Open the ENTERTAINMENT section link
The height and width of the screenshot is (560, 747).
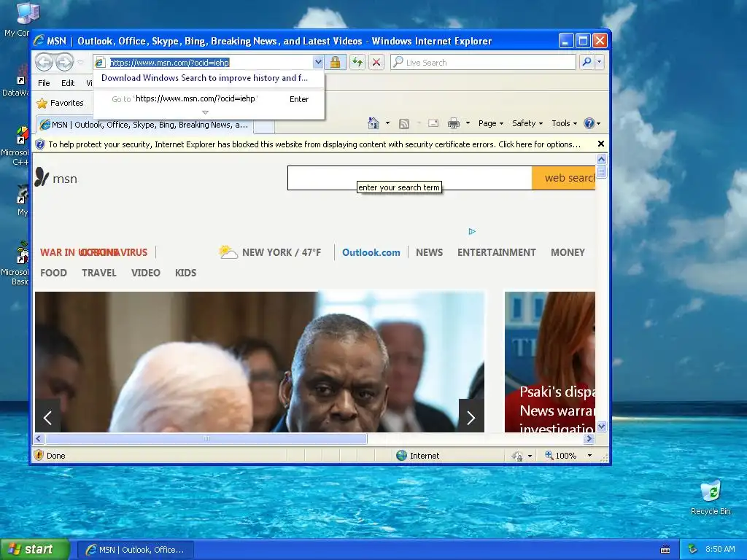[x=496, y=252]
